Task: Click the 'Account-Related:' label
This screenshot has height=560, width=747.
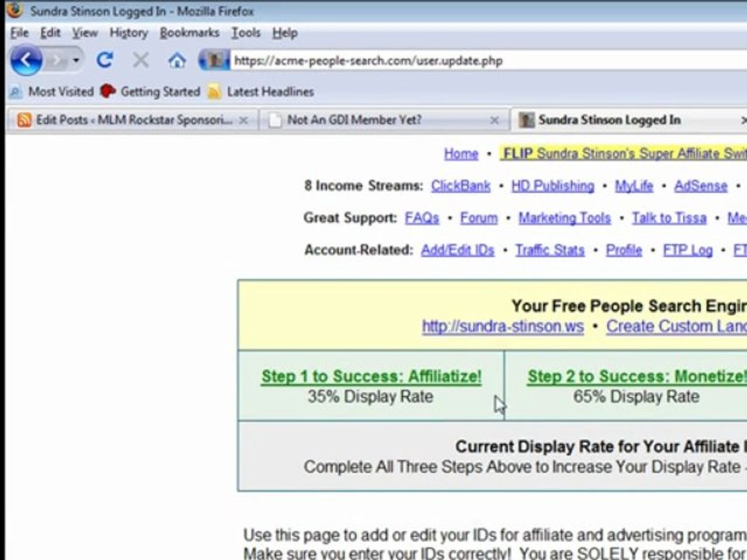Action: [358, 250]
